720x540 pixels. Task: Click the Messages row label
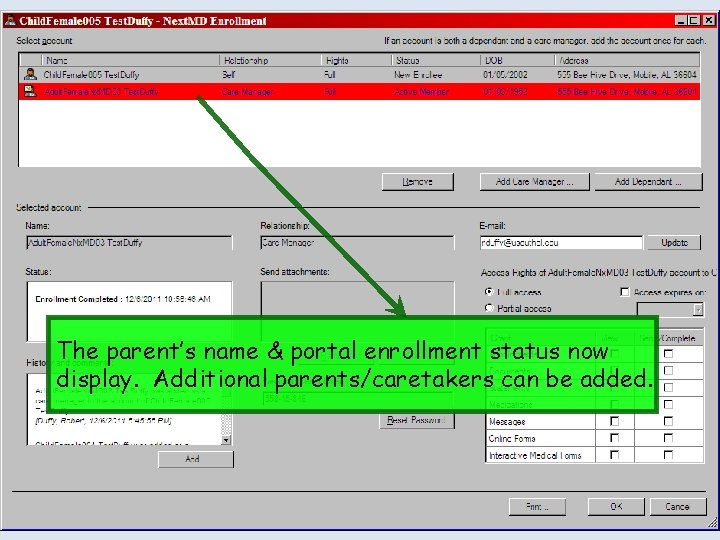point(507,421)
